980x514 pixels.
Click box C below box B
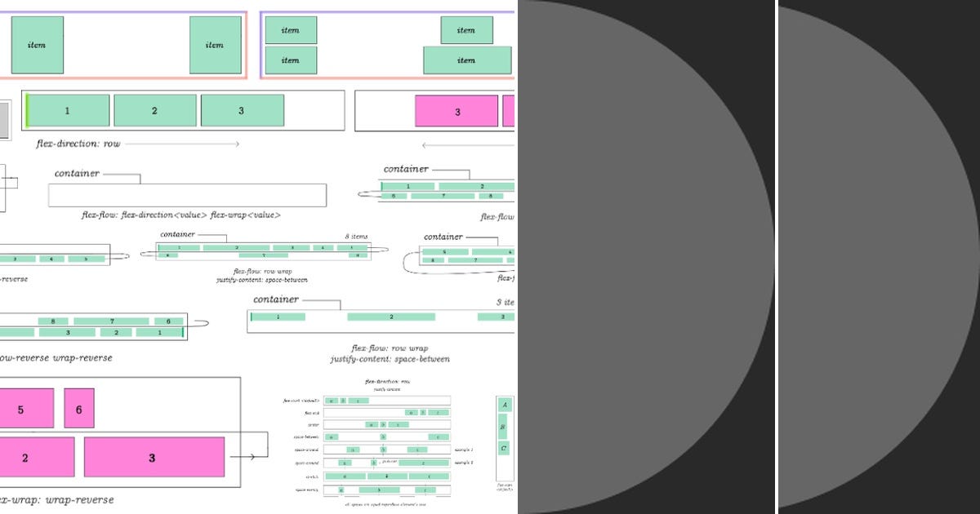tap(504, 447)
